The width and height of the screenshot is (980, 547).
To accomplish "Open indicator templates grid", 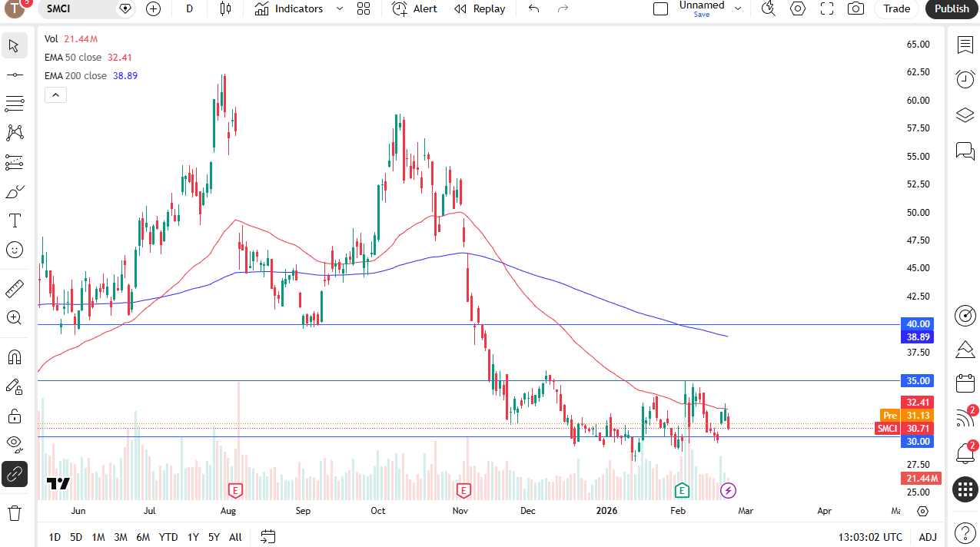I will 364,8.
